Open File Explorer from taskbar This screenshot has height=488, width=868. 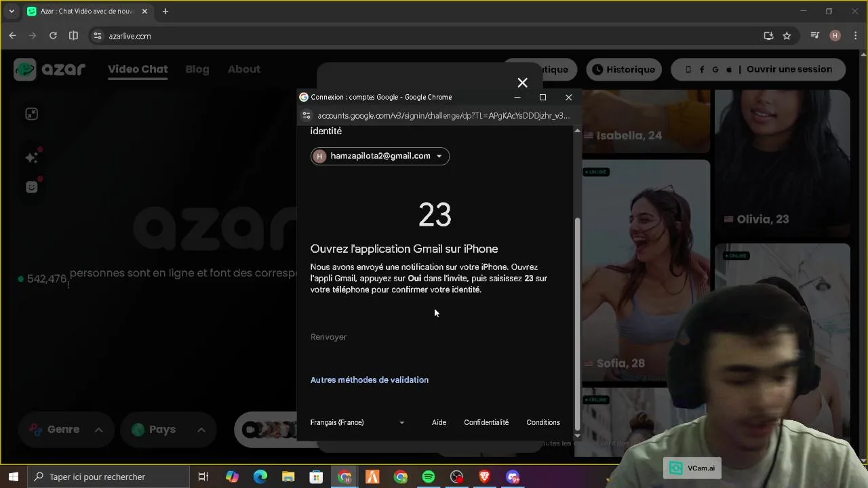click(288, 476)
